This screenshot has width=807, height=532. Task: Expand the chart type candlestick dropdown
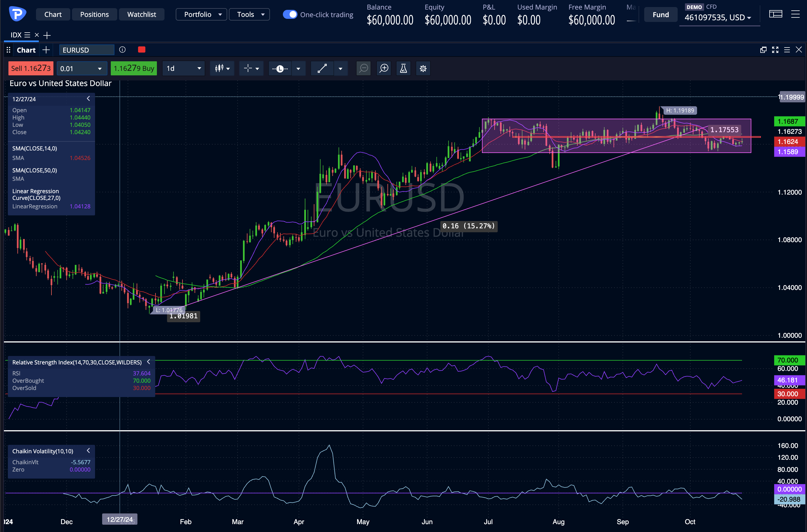pyautogui.click(x=222, y=69)
